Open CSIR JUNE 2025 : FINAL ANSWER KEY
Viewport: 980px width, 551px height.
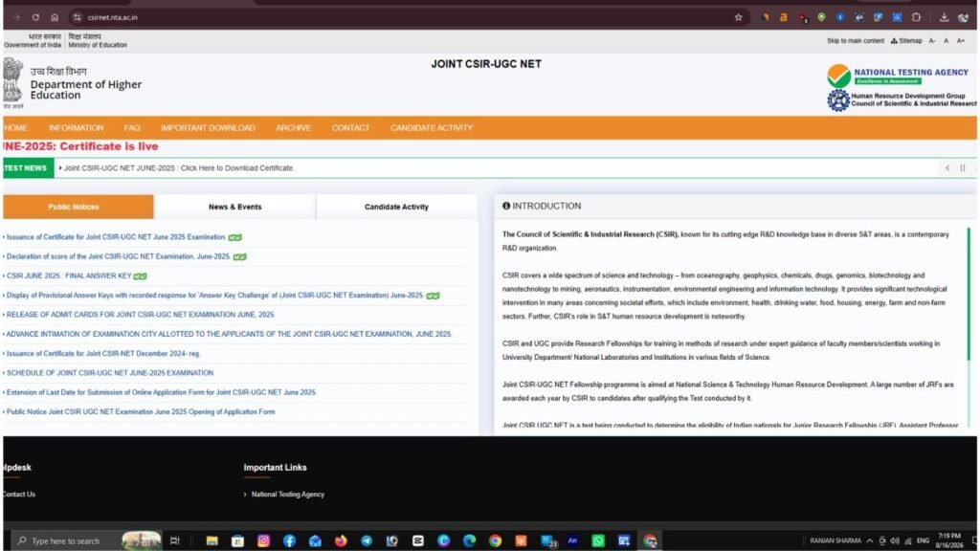click(69, 276)
